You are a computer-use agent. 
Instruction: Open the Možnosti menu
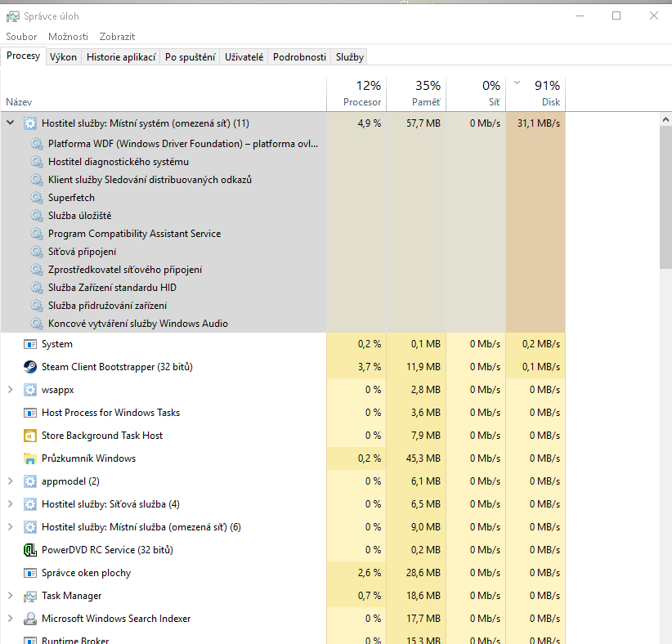coord(68,37)
